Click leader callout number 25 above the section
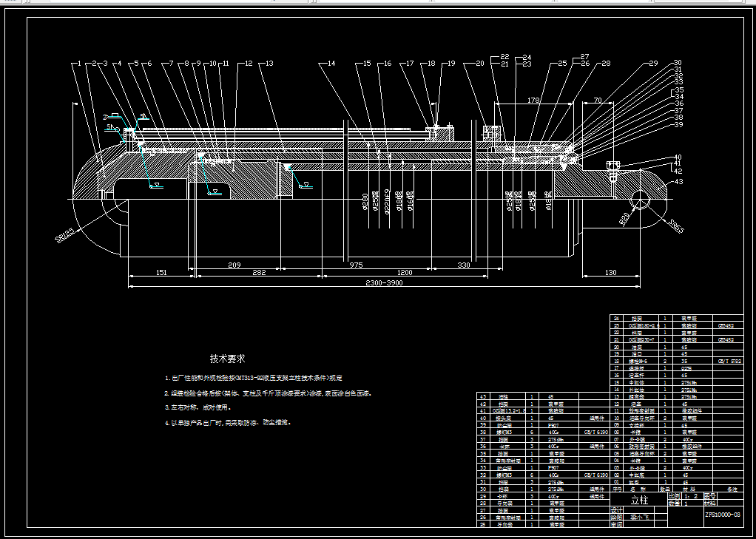This screenshot has height=539, width=756. (x=563, y=63)
